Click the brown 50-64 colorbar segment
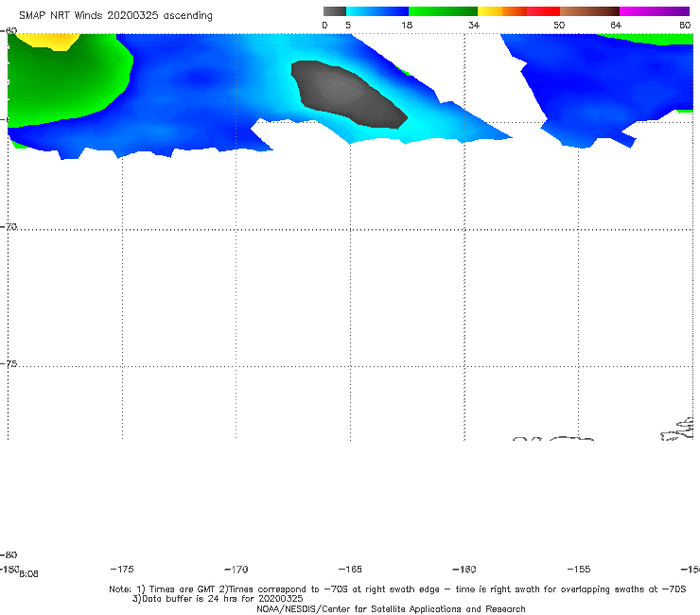The height and width of the screenshot is (615, 700). pyautogui.click(x=589, y=11)
